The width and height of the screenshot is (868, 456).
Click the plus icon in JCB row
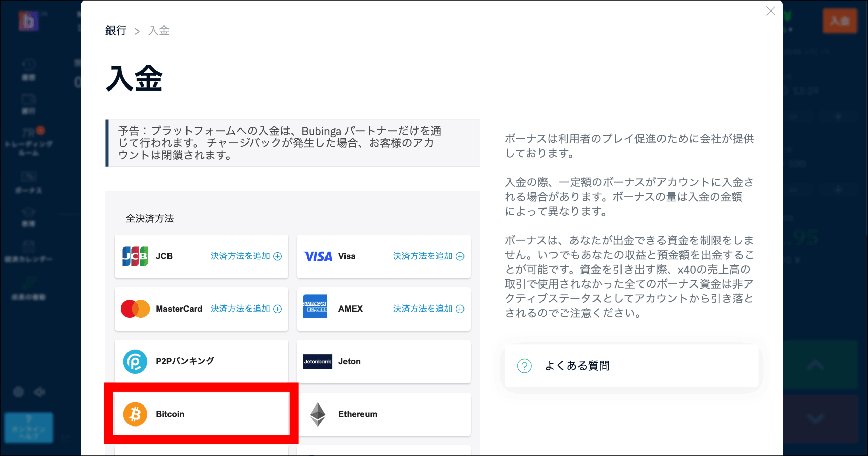click(278, 256)
